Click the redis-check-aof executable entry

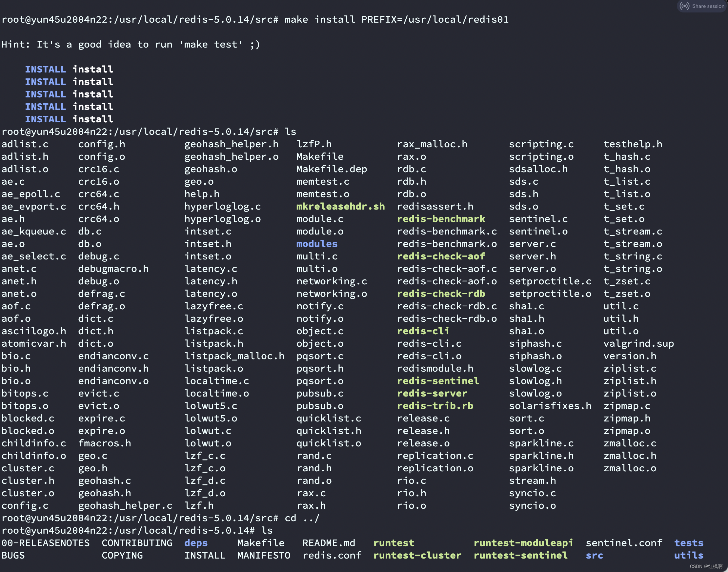441,256
